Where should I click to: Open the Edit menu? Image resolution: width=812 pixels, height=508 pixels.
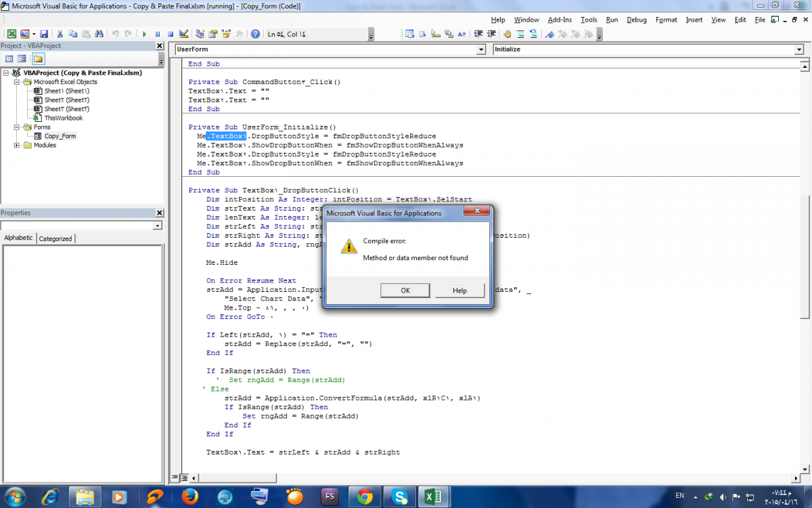[740, 20]
